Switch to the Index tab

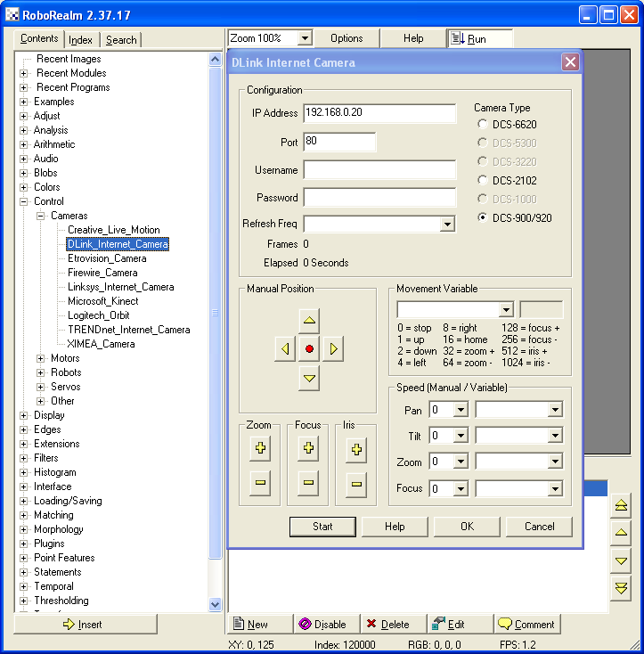[x=81, y=40]
